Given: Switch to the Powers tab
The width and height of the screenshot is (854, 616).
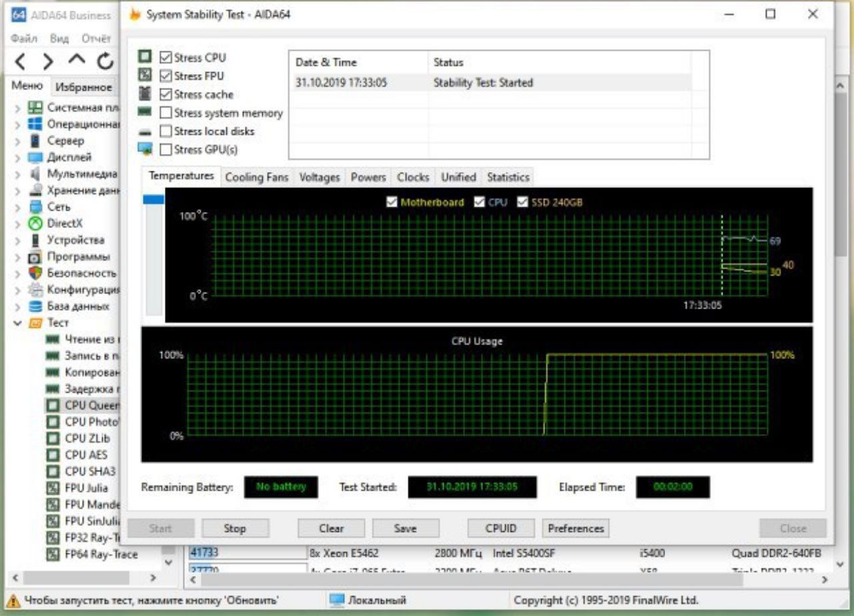Looking at the screenshot, I should click(x=368, y=177).
